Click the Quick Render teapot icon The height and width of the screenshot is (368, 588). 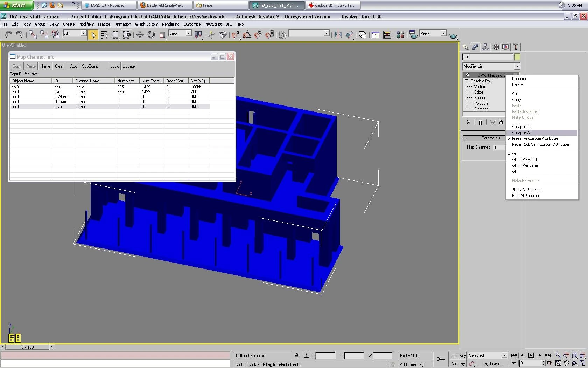453,35
